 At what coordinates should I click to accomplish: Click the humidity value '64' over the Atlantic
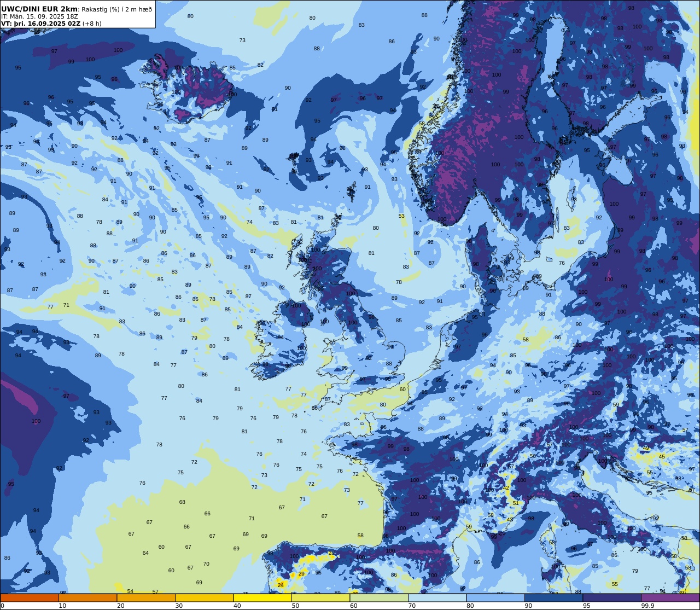pyautogui.click(x=145, y=553)
